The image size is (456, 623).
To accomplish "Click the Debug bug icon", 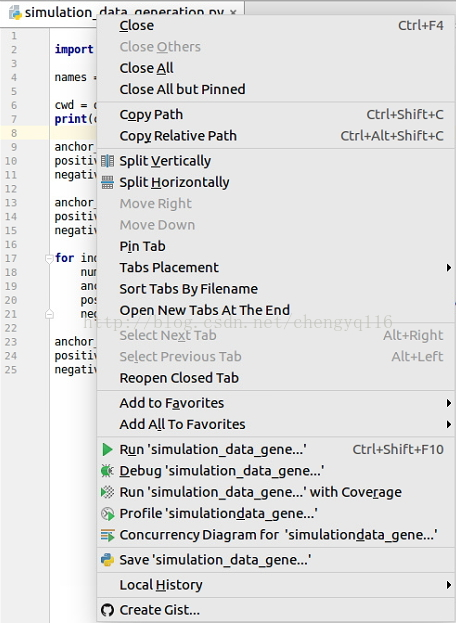I will coord(107,471).
